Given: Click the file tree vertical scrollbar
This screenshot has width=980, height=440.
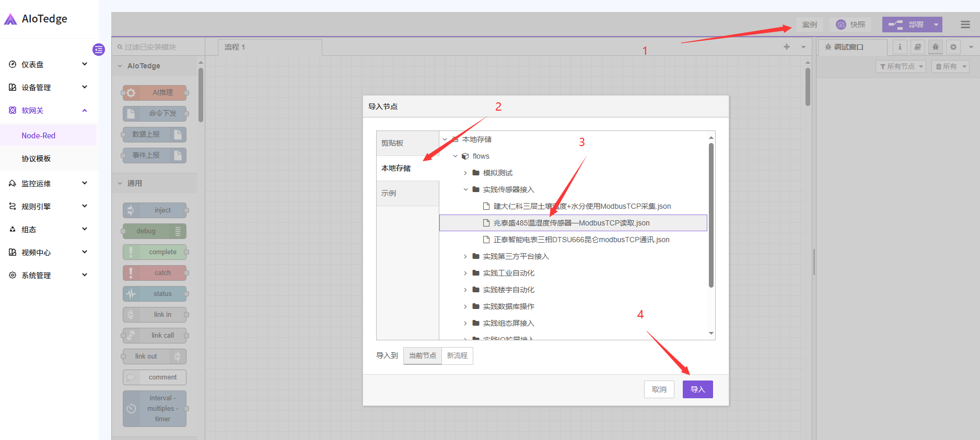Looking at the screenshot, I should click(710, 214).
